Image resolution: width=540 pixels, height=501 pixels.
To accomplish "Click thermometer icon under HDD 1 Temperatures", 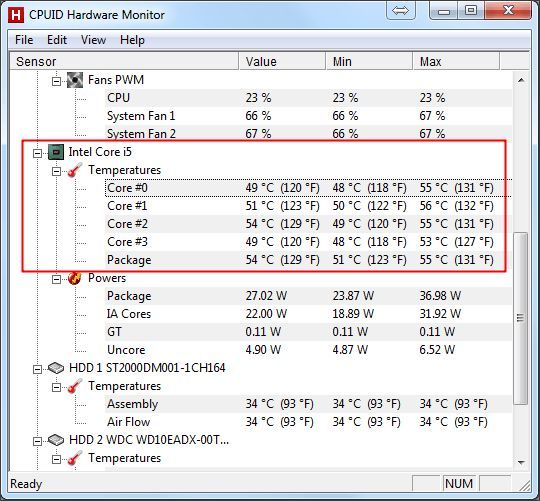I will pyautogui.click(x=75, y=386).
